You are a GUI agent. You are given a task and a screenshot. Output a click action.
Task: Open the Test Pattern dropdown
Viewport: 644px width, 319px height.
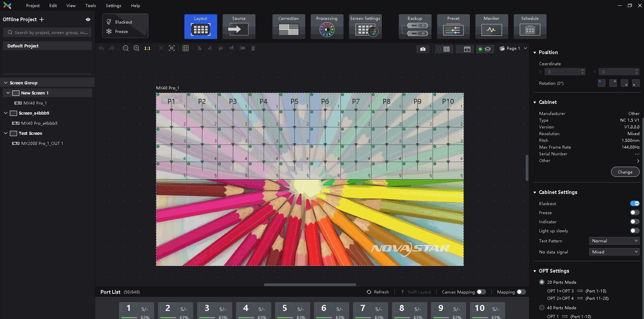614,241
